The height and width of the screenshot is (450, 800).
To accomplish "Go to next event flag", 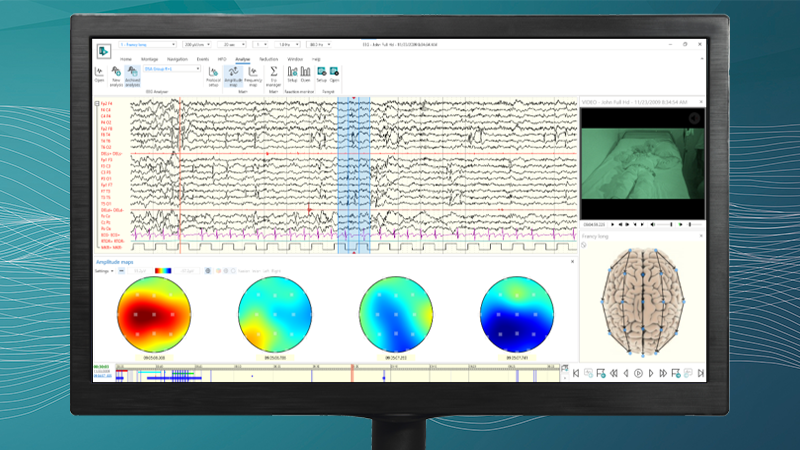I will 676,373.
